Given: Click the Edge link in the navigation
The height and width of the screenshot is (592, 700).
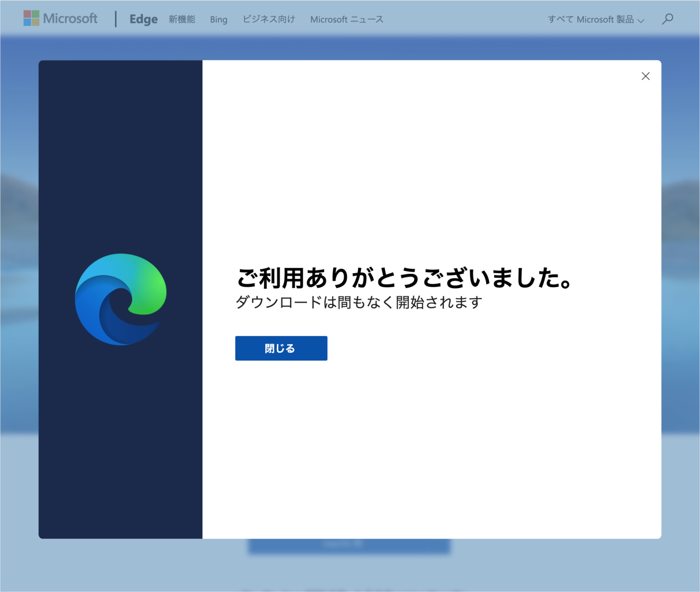Looking at the screenshot, I should [x=143, y=19].
